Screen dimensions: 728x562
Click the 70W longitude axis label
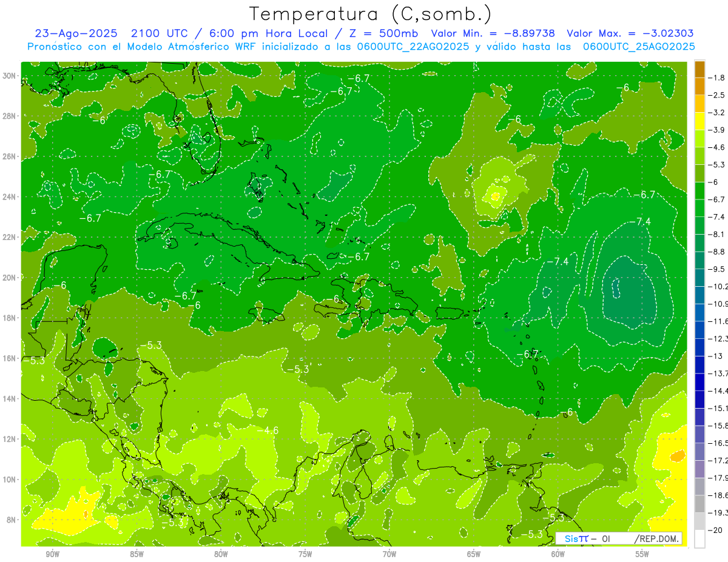click(x=389, y=554)
